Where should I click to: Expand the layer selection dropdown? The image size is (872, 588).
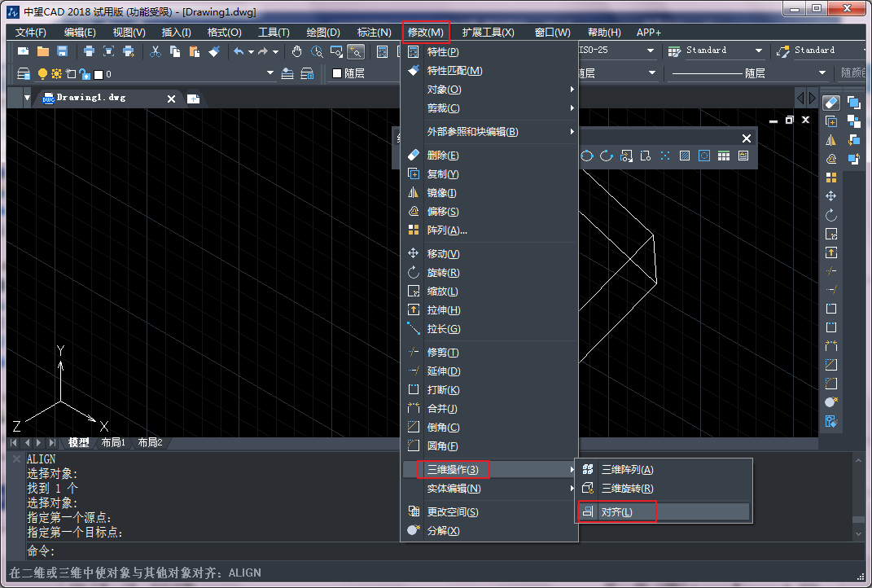pyautogui.click(x=270, y=73)
